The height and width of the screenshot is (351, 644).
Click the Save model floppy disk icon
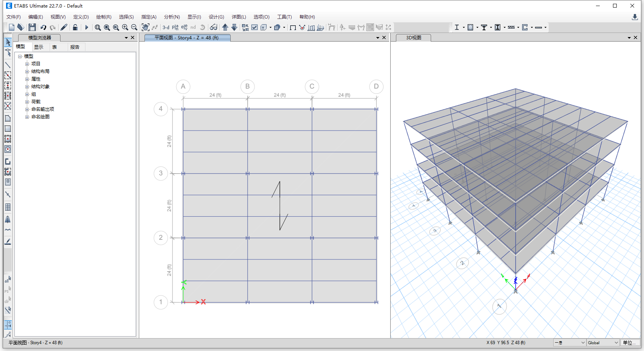click(x=32, y=27)
